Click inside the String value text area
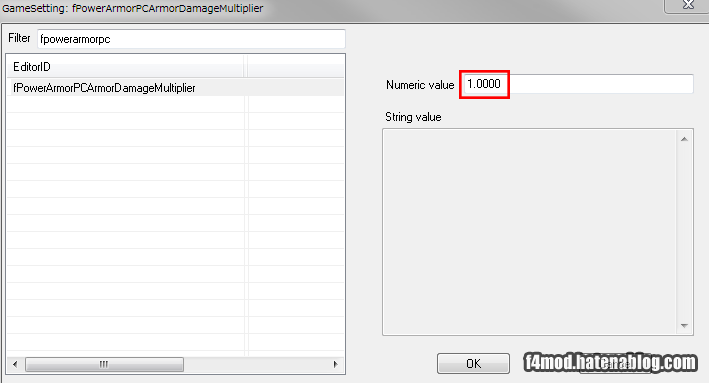This screenshot has height=383, width=709. click(x=529, y=232)
